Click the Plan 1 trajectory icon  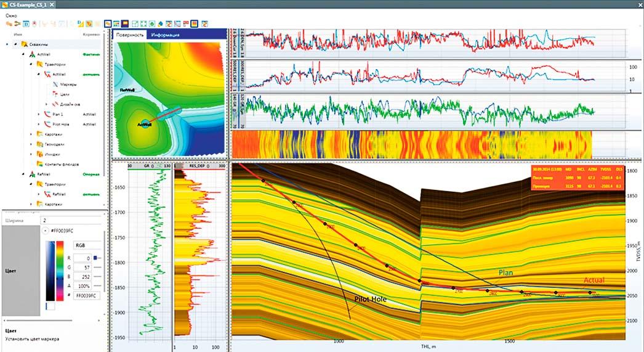click(47, 114)
